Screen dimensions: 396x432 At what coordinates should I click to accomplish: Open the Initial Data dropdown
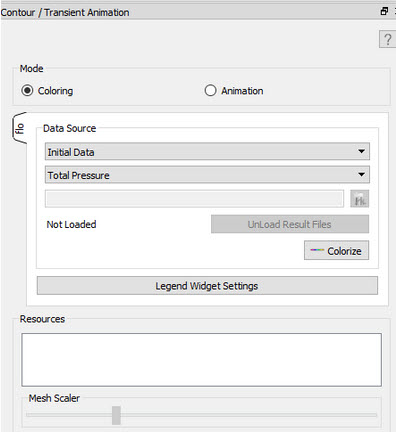click(207, 152)
